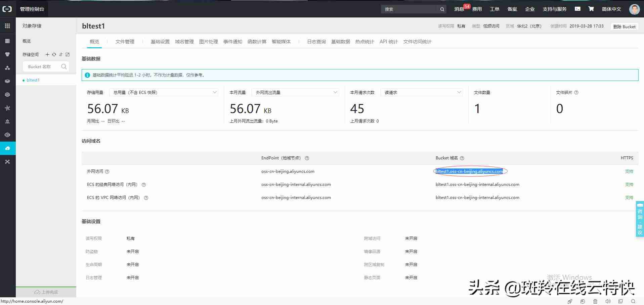Open the 文件管理 tab

(x=125, y=42)
